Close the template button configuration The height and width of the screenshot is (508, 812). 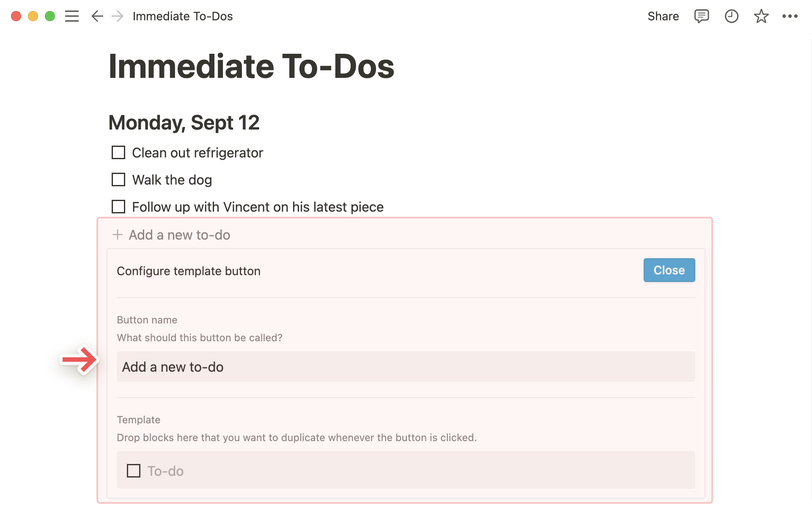click(669, 270)
